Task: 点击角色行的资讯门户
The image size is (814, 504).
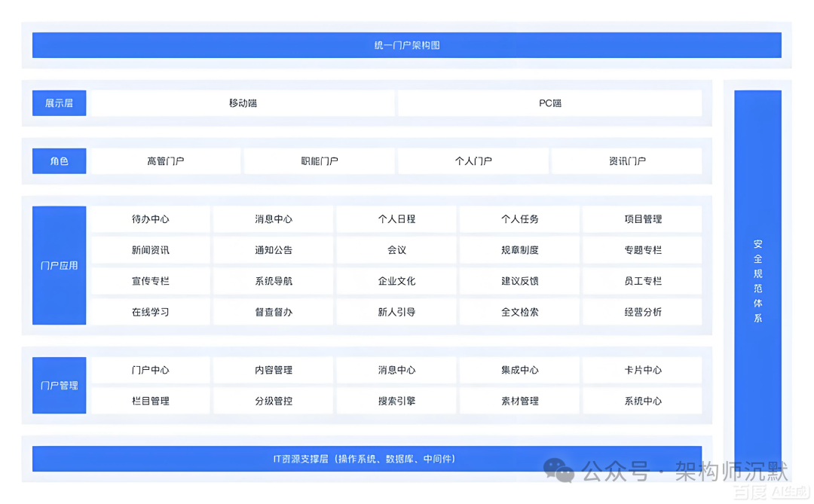Action: 627,160
